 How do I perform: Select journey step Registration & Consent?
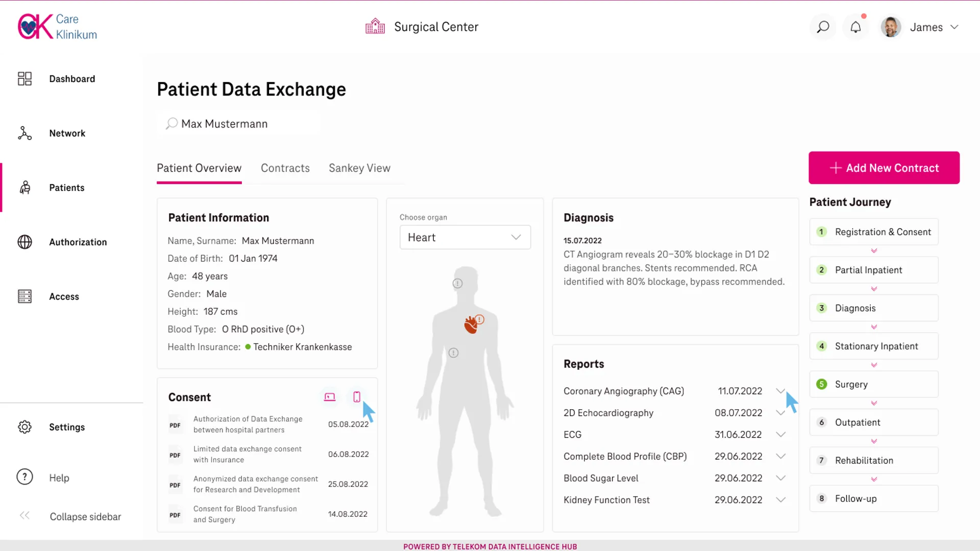click(874, 232)
